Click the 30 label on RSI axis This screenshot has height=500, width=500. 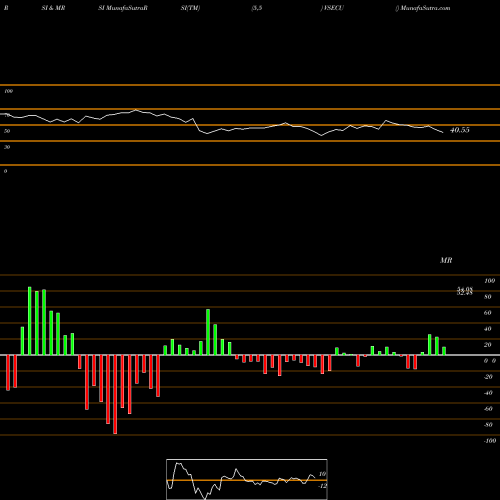7,147
